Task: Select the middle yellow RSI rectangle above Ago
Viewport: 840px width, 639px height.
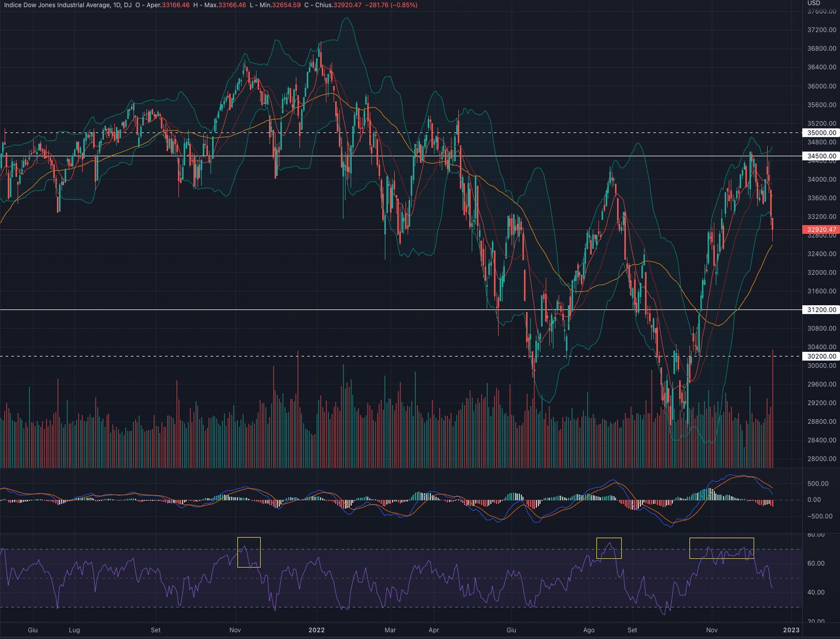Action: (609, 548)
